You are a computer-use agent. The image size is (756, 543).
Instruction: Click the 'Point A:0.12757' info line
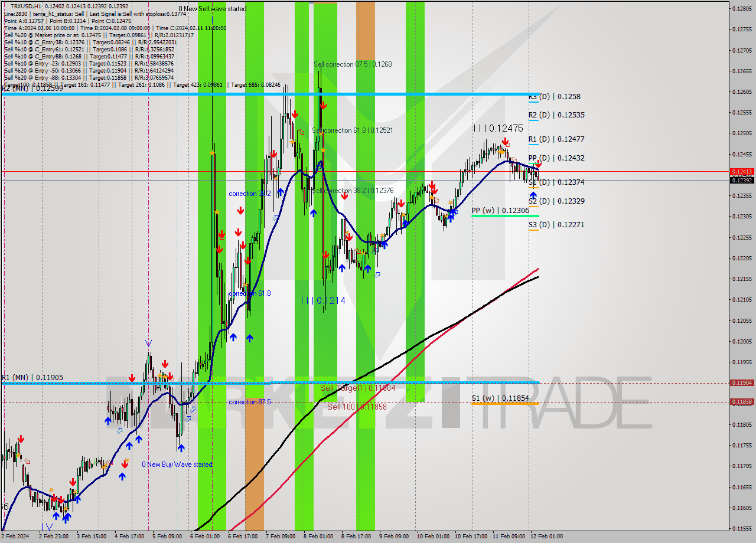tap(68, 21)
